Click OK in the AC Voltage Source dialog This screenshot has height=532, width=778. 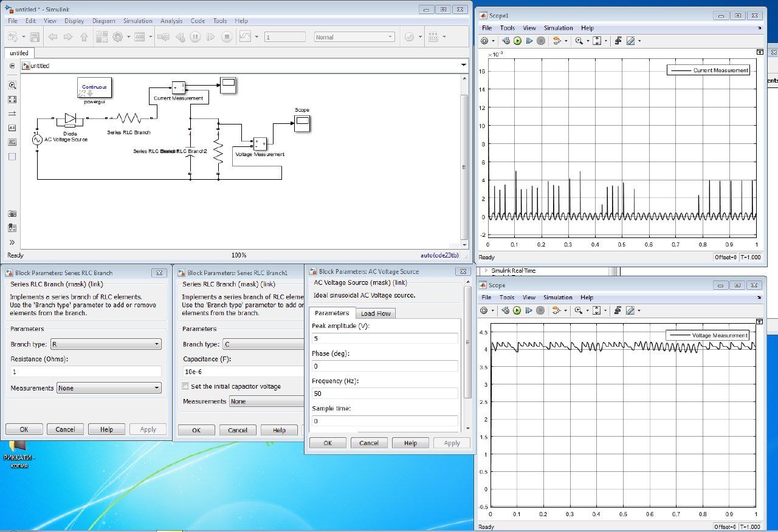tap(328, 443)
